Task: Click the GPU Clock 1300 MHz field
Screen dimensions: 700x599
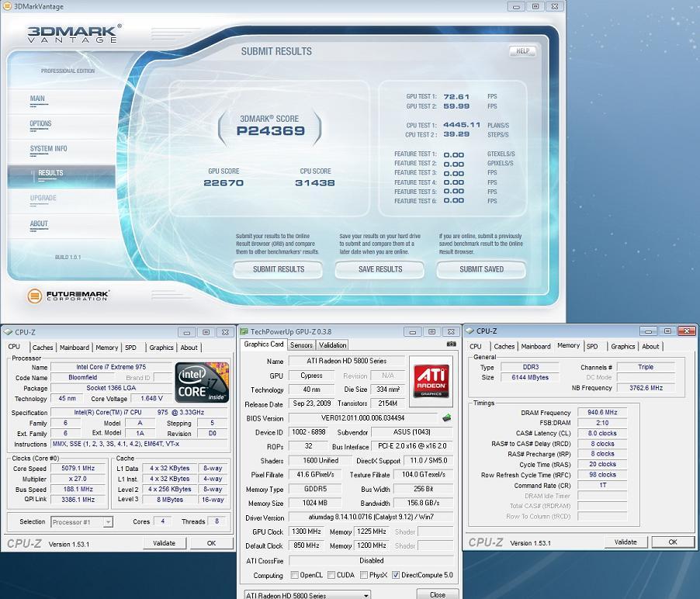Action: (307, 531)
